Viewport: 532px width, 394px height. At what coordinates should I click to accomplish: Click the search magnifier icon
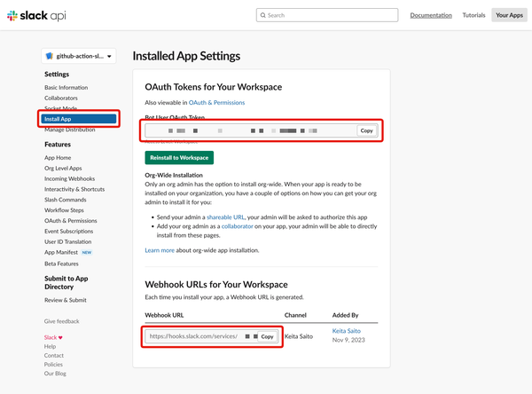[x=263, y=15]
